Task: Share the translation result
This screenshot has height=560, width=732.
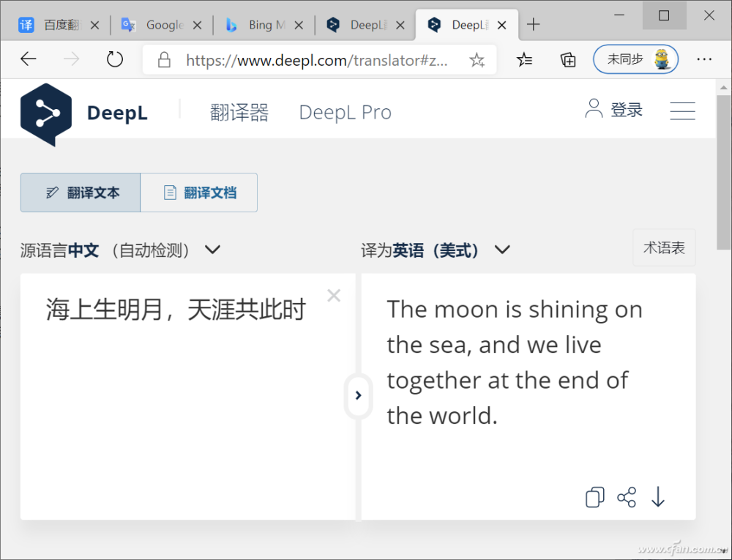Action: 627,498
